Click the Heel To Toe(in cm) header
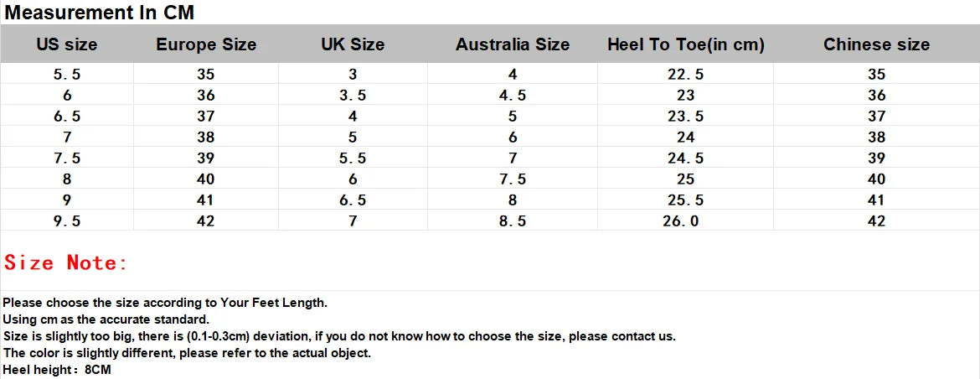The image size is (980, 379). click(686, 45)
